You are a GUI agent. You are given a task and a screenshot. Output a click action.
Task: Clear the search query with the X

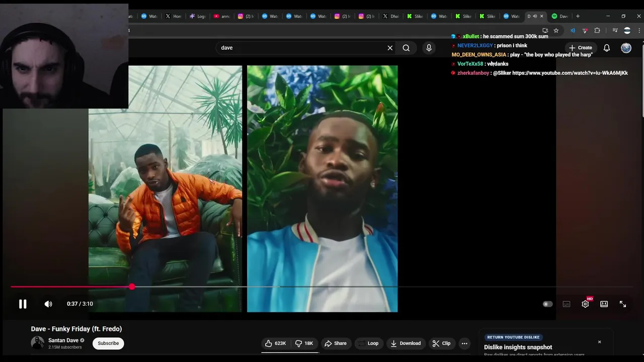390,48
